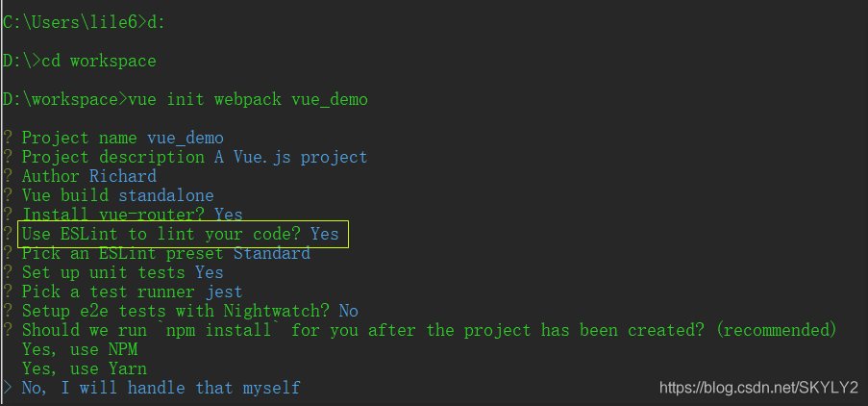Click the question mark before Setup e2e tests
868x406 pixels.
pos(7,311)
